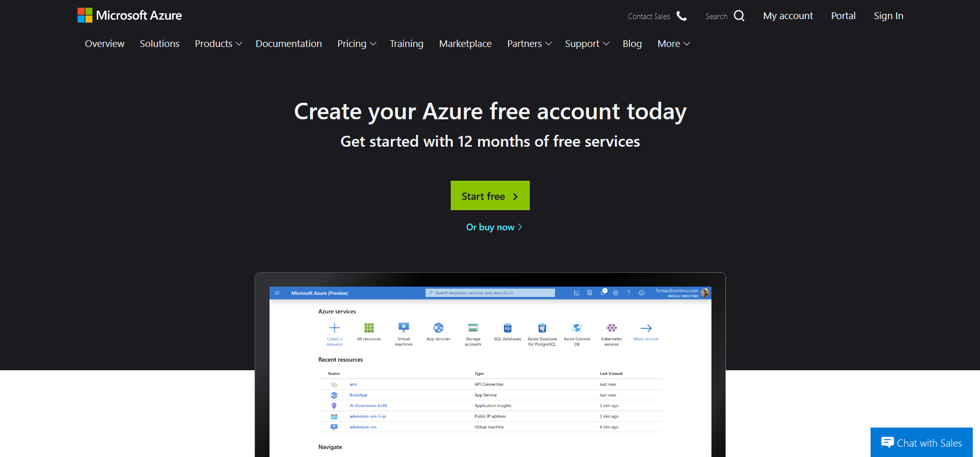Screen dimensions: 980x457
Task: Open the Chat with Sales button
Action: coord(922,443)
